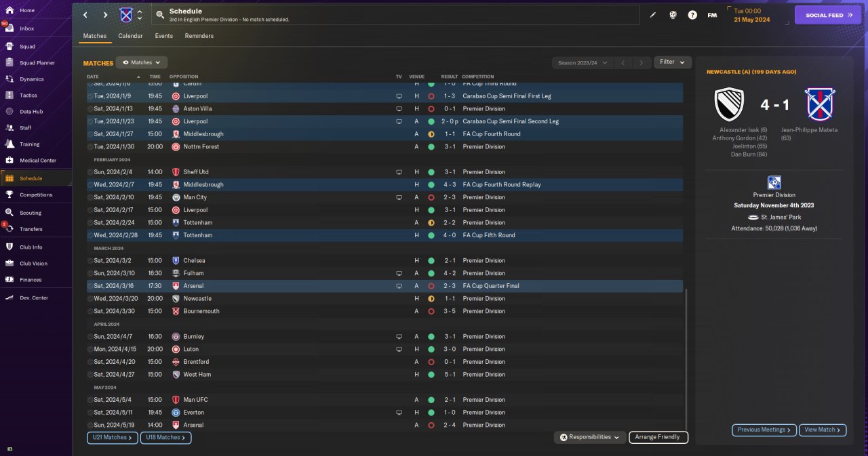Open the Filter dropdown
Image resolution: width=868 pixels, height=456 pixels.
pos(673,62)
